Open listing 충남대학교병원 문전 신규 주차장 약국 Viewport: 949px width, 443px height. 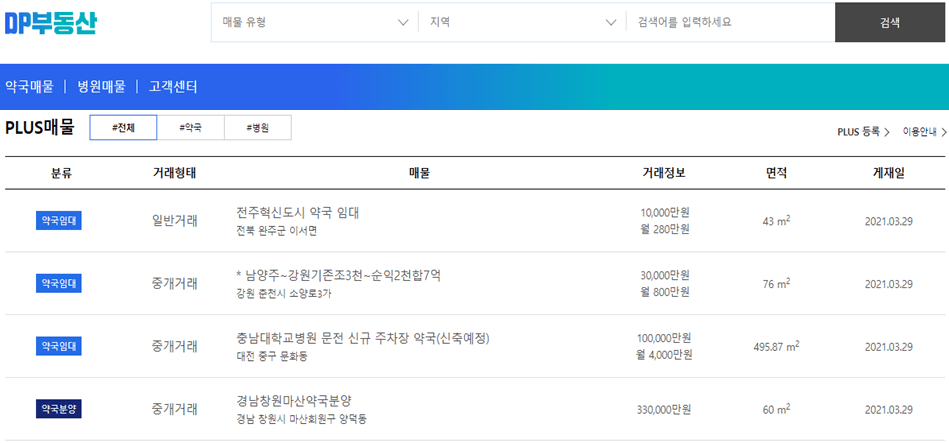363,338
